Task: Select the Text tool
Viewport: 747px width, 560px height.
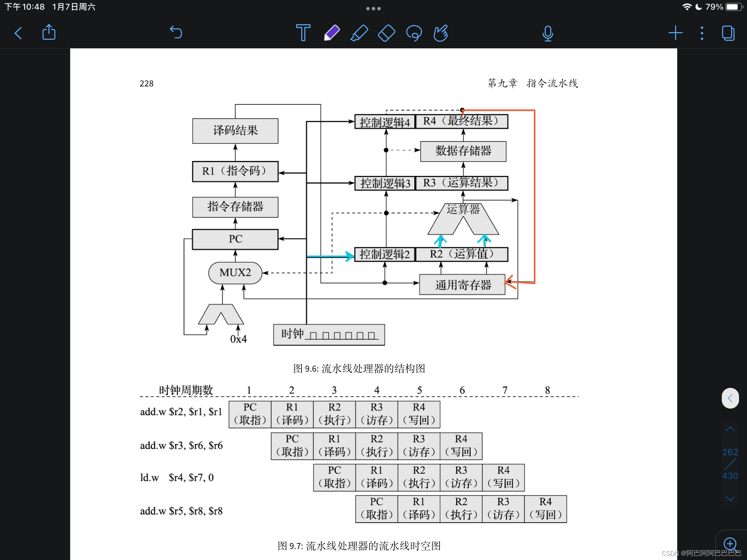Action: pos(303,33)
